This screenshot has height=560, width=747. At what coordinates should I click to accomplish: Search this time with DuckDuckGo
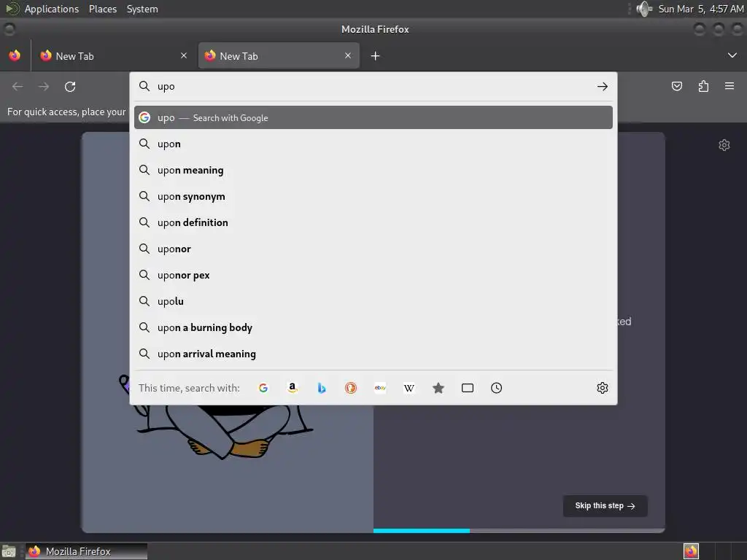(351, 388)
